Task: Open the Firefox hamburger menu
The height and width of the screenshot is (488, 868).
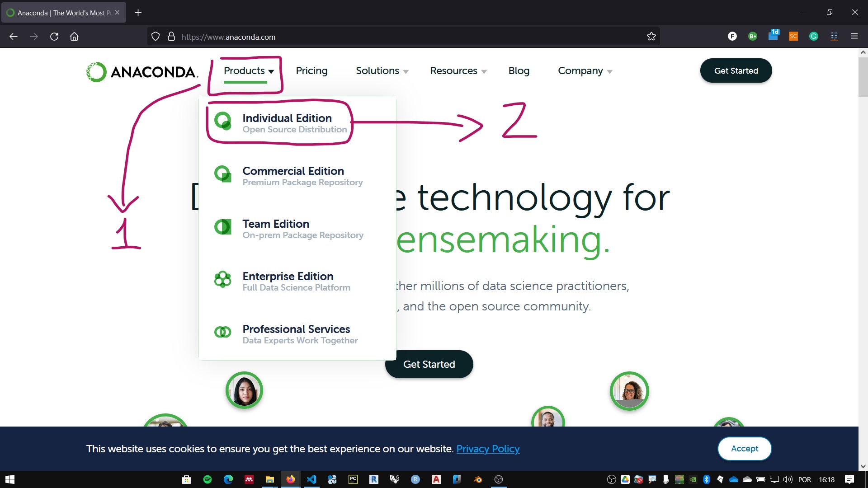Action: click(x=854, y=37)
